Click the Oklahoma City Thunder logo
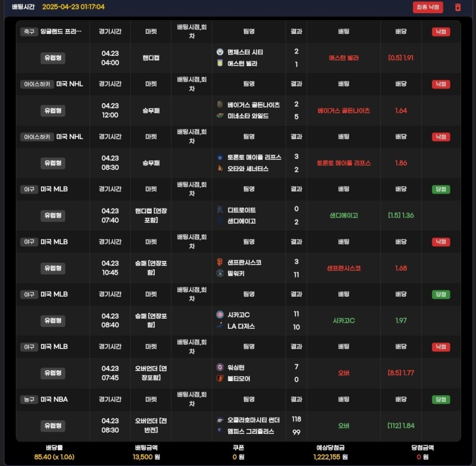This screenshot has width=476, height=466. (x=220, y=420)
